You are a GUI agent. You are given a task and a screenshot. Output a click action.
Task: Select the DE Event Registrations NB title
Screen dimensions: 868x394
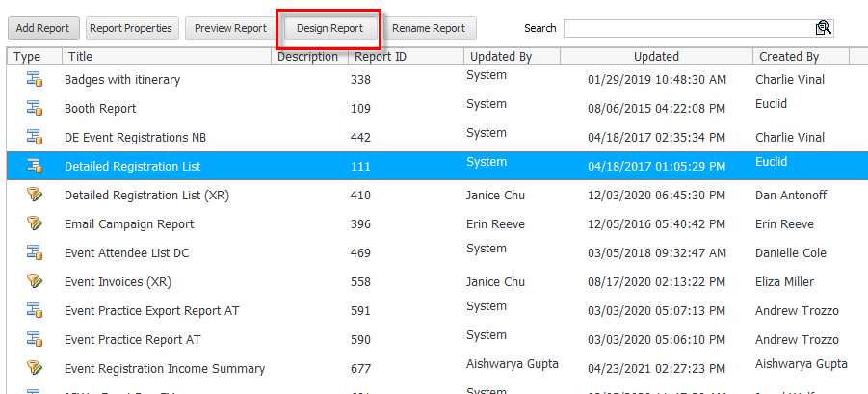(x=135, y=137)
